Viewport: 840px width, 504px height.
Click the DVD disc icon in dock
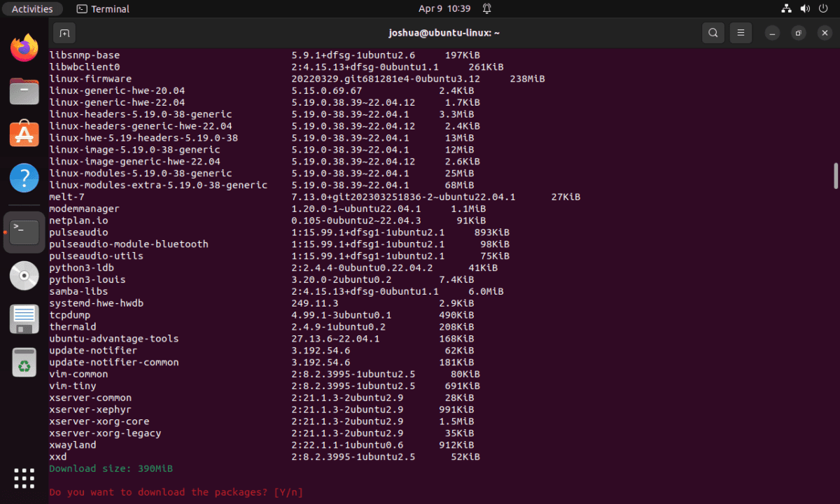point(24,276)
